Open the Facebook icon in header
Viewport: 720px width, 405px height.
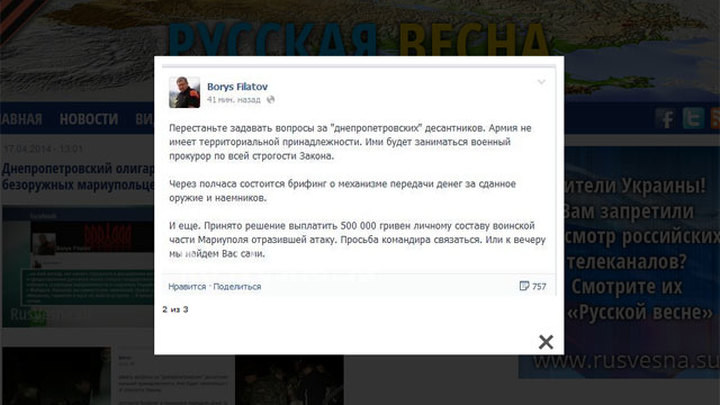[665, 118]
